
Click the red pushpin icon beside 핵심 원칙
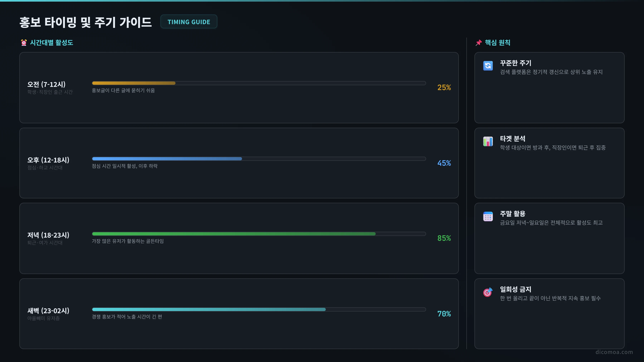click(479, 43)
